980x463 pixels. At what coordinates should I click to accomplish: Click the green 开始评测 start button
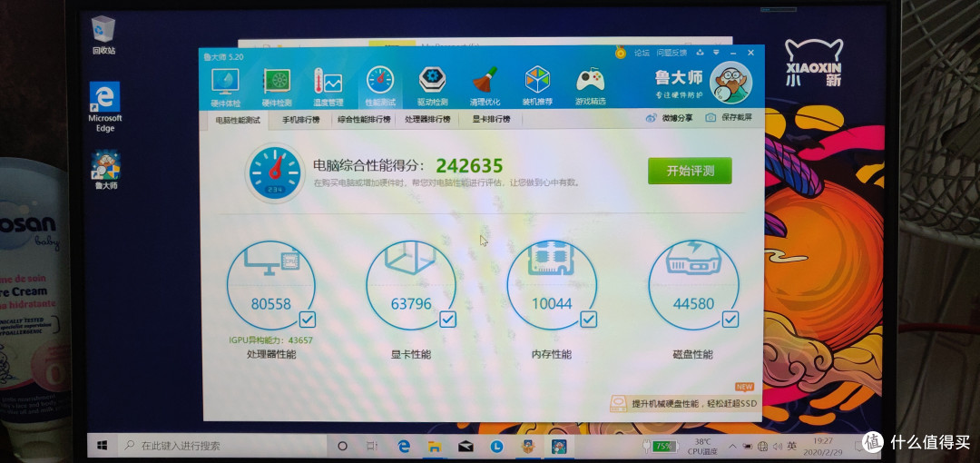point(690,171)
